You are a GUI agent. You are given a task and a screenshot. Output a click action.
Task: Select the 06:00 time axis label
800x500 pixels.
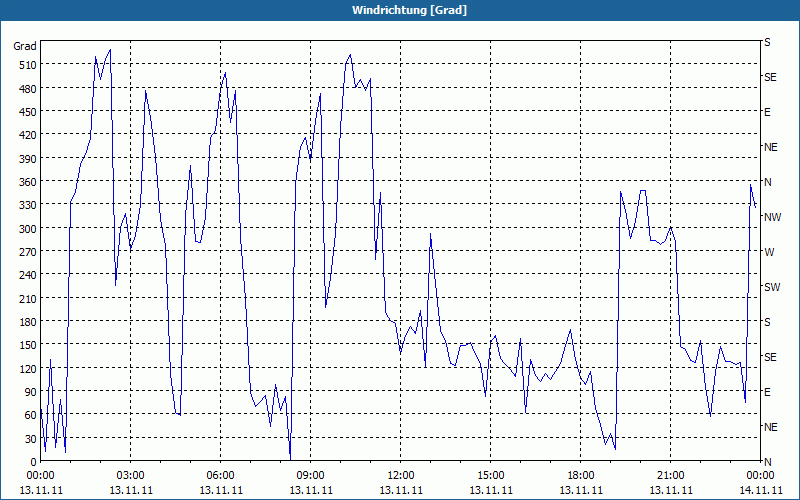click(x=220, y=476)
